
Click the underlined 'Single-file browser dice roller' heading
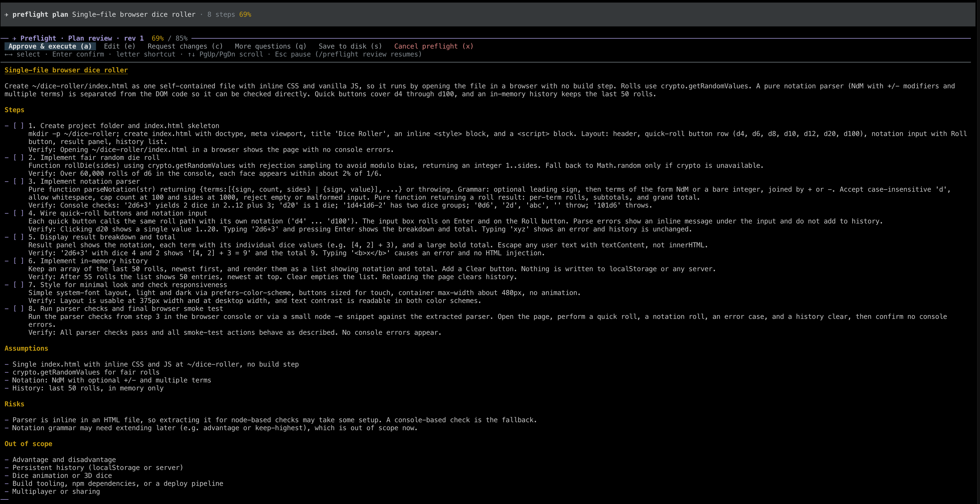(x=66, y=70)
